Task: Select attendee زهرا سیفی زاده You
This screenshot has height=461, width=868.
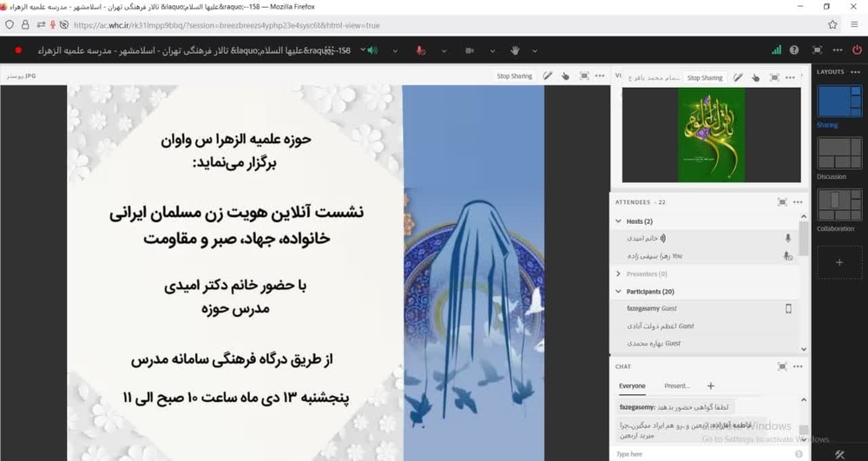Action: click(705, 256)
